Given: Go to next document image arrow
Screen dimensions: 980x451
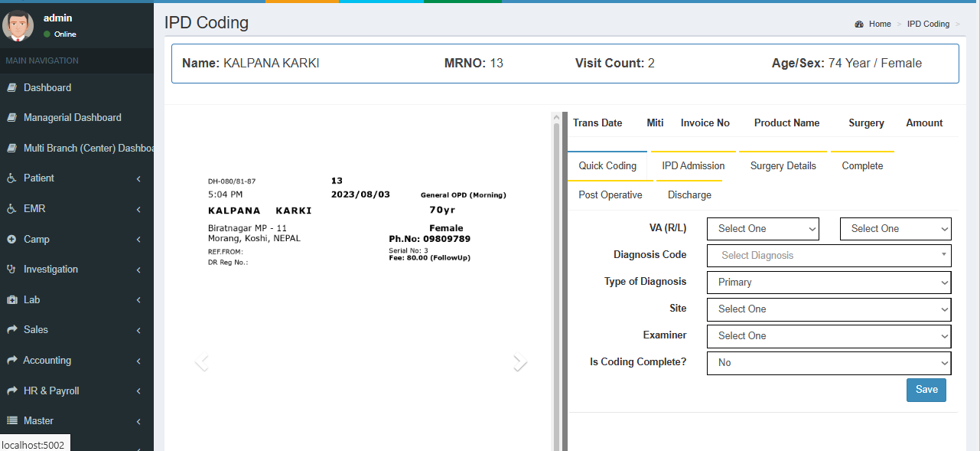Looking at the screenshot, I should pos(520,362).
